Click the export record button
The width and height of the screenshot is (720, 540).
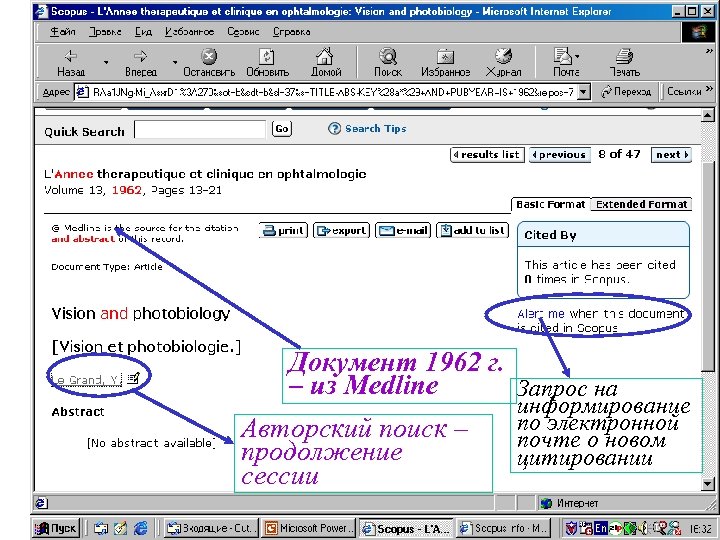pos(341,231)
